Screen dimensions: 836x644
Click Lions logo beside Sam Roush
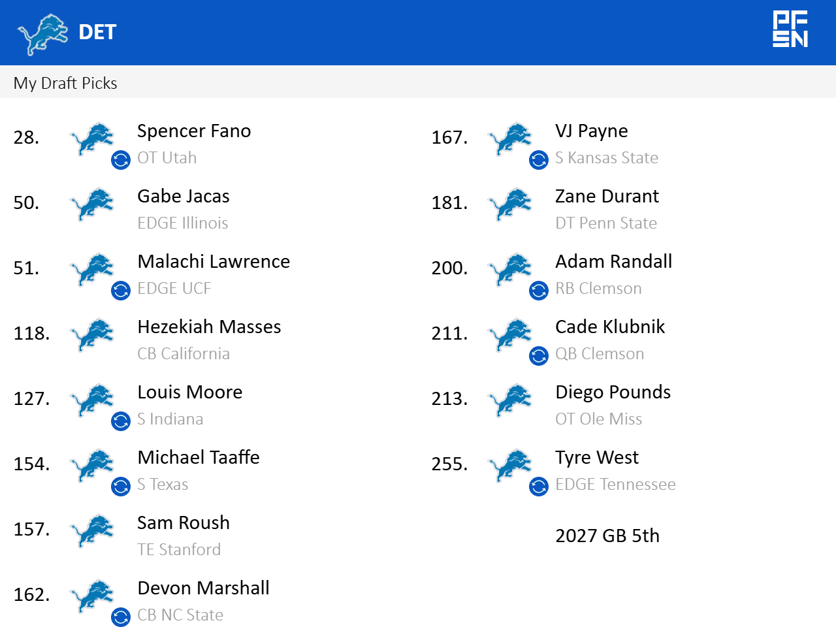[x=92, y=530]
